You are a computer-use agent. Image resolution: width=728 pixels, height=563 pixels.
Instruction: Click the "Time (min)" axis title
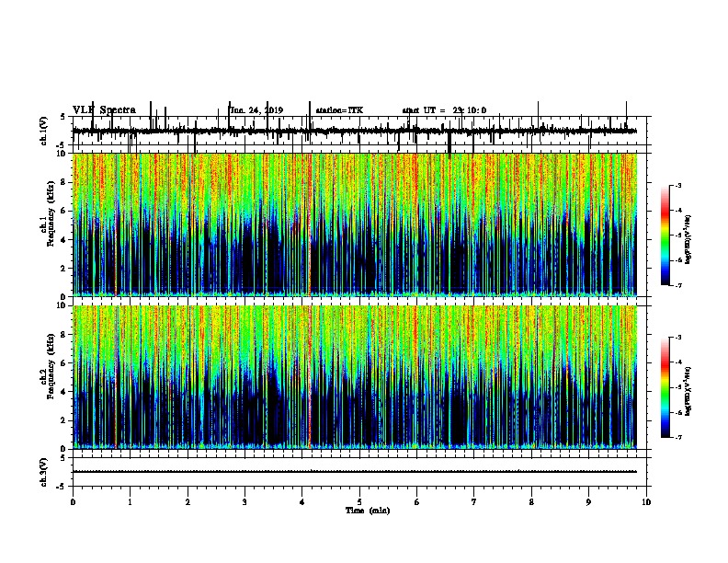368,511
